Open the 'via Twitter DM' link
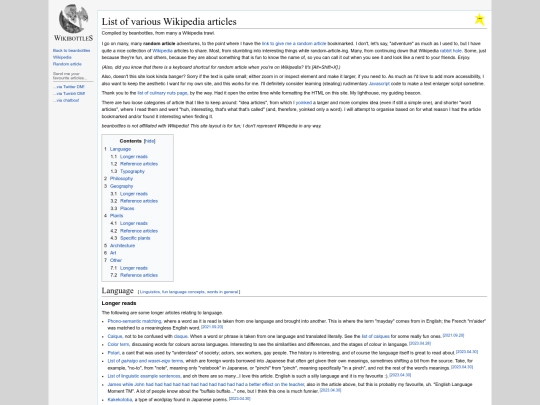Viewport: 540px width, 405px height. pos(69,87)
